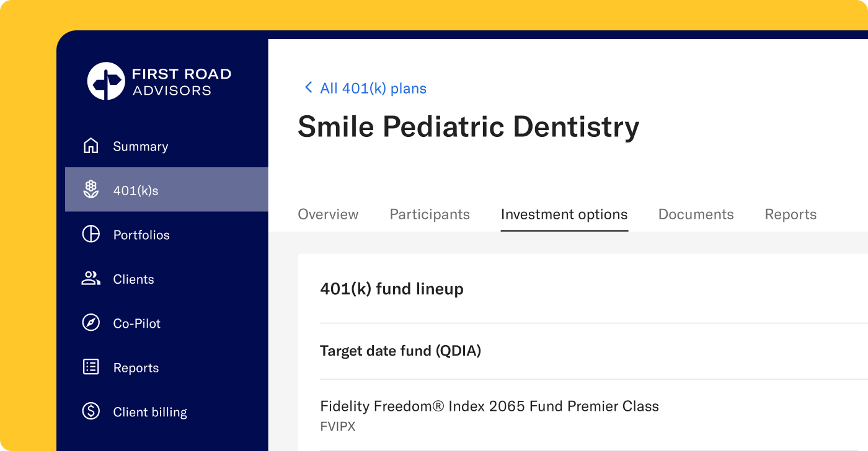
Task: Open Client billing sidebar item
Action: coord(150,412)
